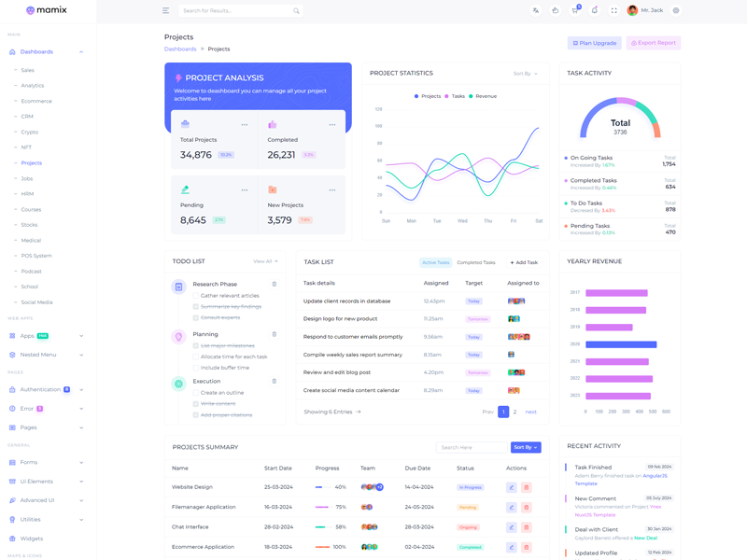Toggle fullscreen mode icon
Image resolution: width=747 pixels, height=560 pixels.
(x=613, y=10)
